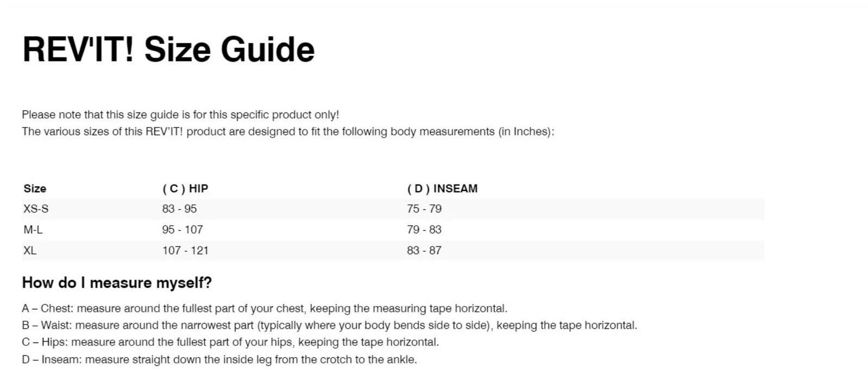This screenshot has height=380, width=868.
Task: Click the 83 - 95 hip value
Action: click(179, 209)
